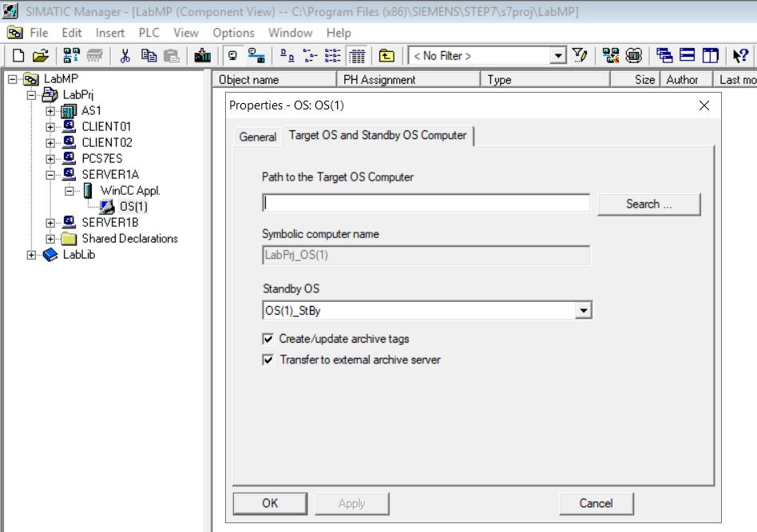Viewport: 757px width, 532px height.
Task: Collapse the LabMP root node
Action: tap(13, 79)
